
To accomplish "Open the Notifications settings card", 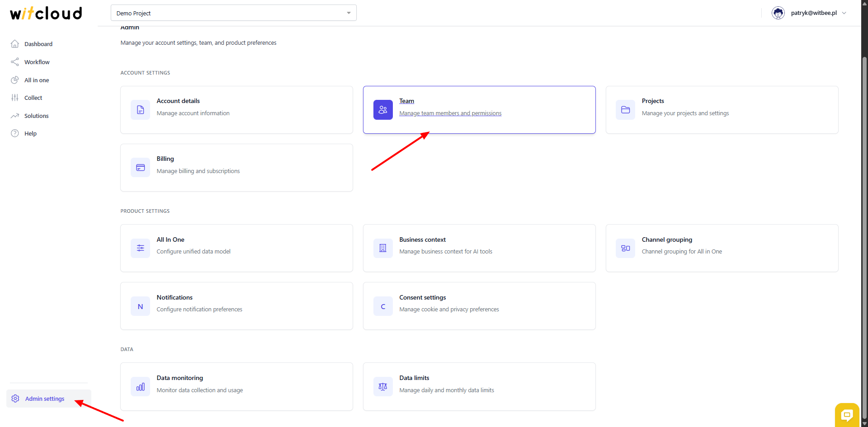I will click(236, 306).
